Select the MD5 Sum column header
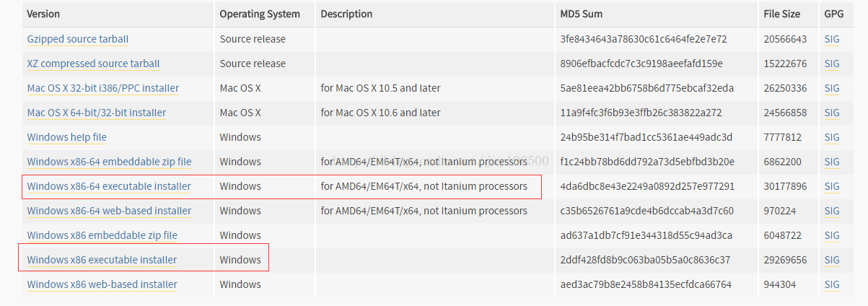868x306 pixels. 582,14
